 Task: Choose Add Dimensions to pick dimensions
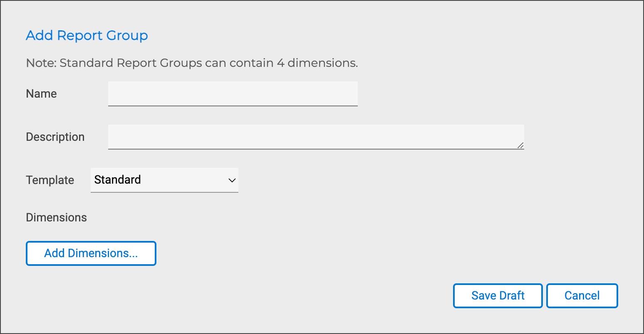[91, 253]
